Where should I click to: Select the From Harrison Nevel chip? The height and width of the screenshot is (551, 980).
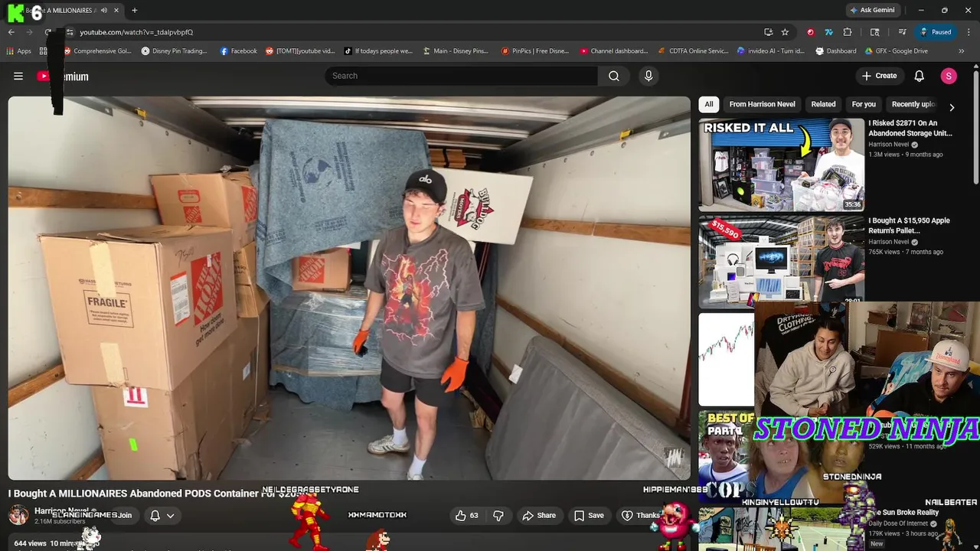click(x=762, y=104)
